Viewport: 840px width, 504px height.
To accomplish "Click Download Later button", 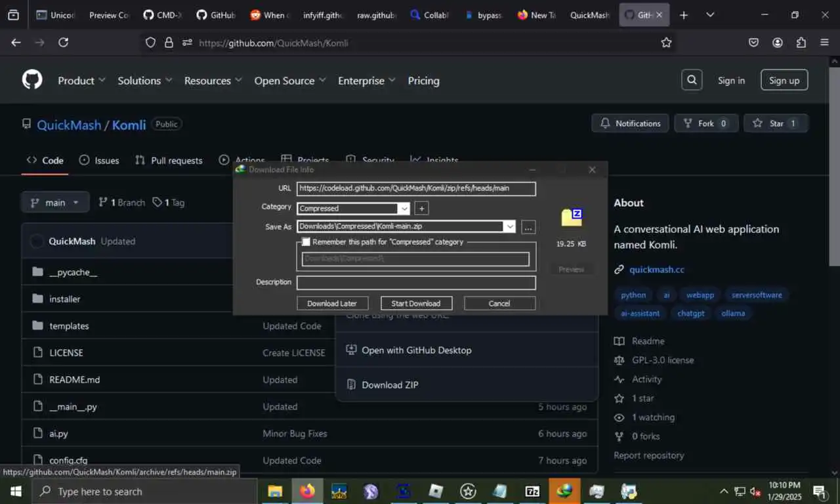I will [x=332, y=303].
